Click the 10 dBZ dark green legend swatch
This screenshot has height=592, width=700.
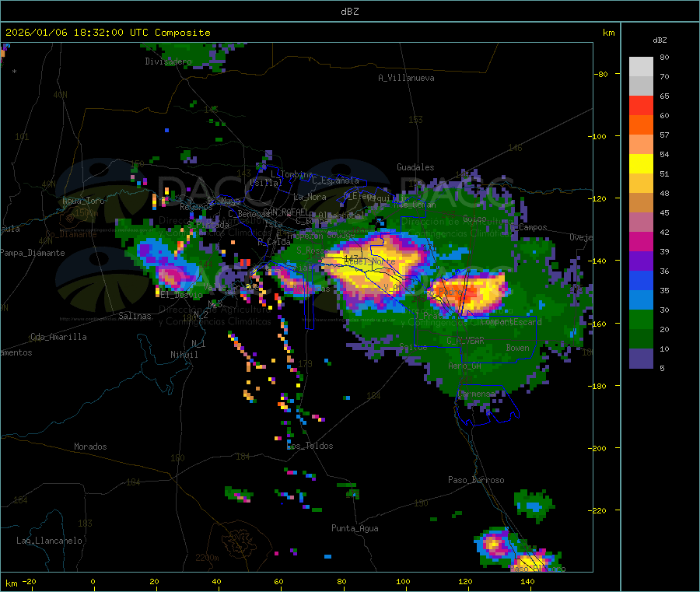coord(641,339)
